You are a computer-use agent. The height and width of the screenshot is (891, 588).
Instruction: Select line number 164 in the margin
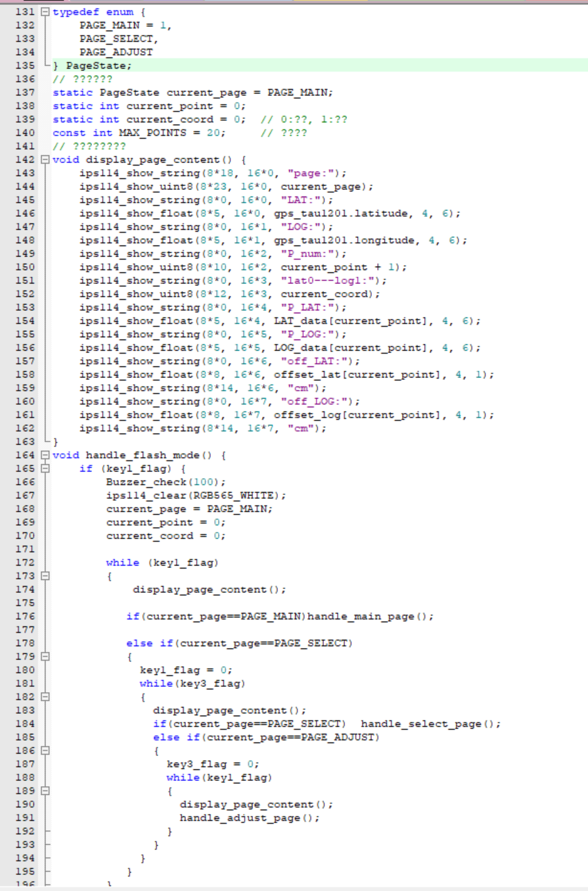pos(25,455)
